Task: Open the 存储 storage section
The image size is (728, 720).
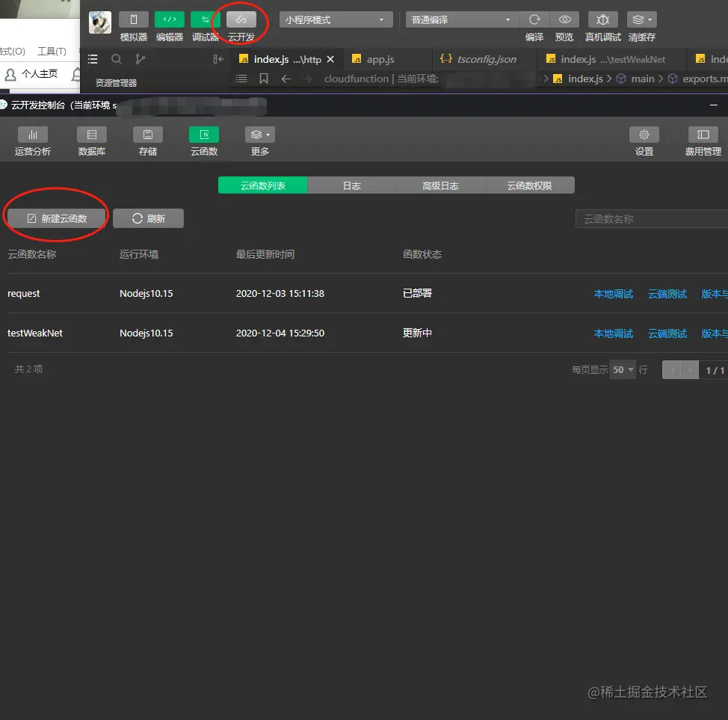Action: point(148,141)
